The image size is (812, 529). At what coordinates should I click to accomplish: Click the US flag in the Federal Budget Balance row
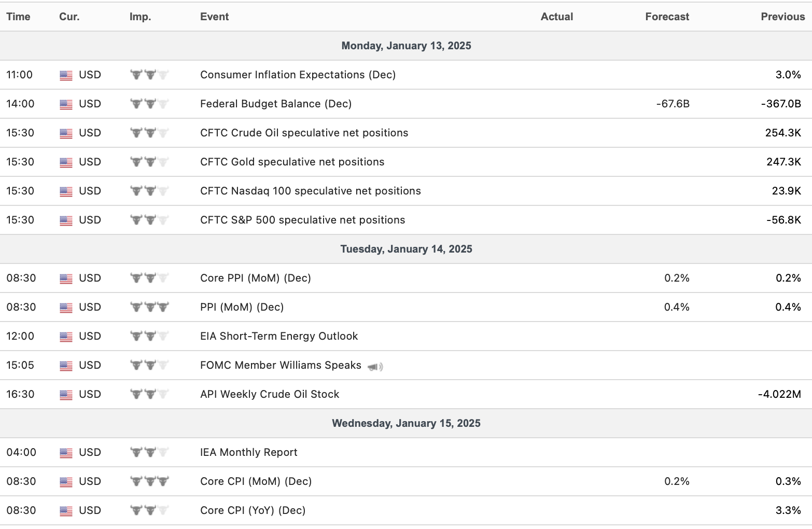point(66,104)
